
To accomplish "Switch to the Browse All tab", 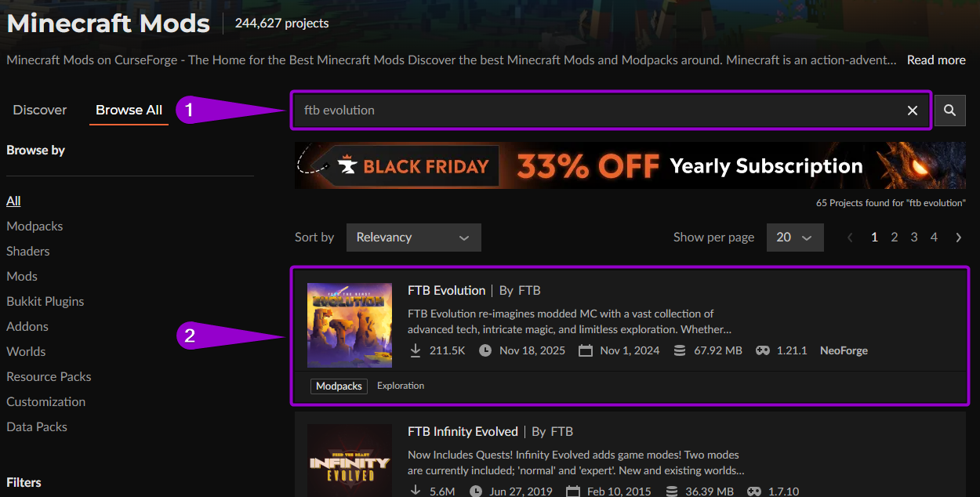I will (129, 110).
